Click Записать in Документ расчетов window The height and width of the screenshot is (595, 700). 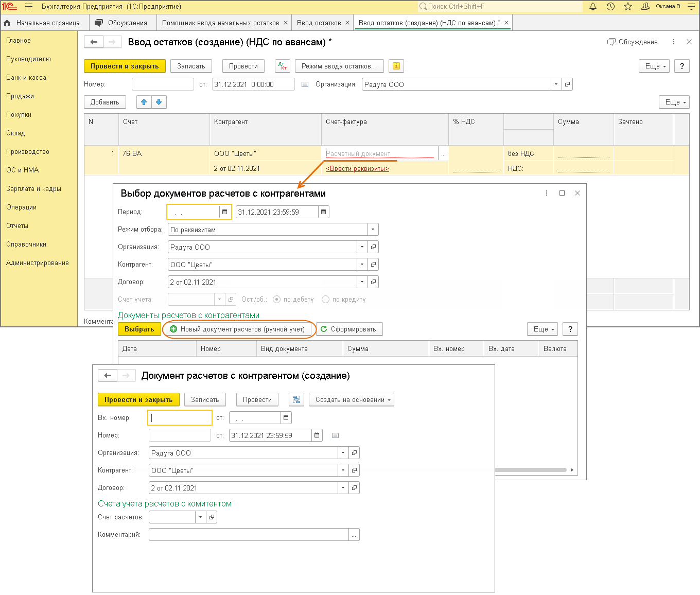point(205,399)
